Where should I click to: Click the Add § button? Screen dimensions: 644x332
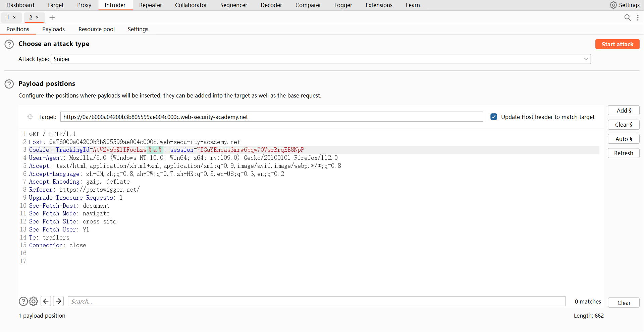click(624, 111)
